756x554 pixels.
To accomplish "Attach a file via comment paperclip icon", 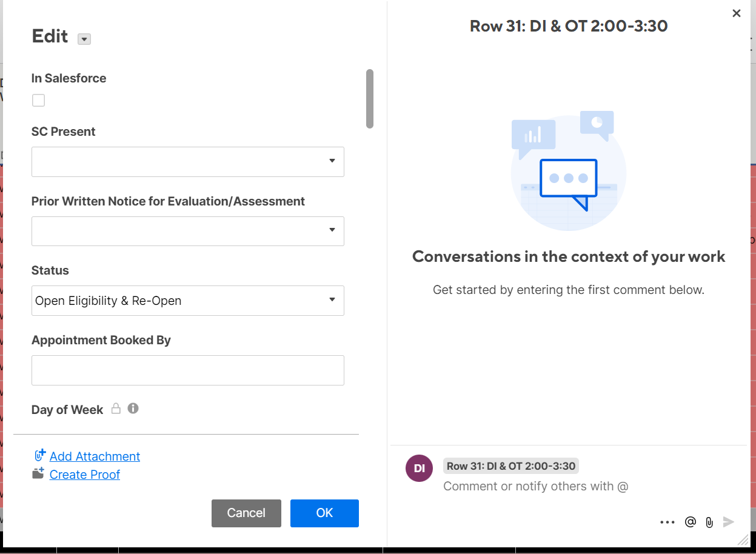I will pos(709,522).
